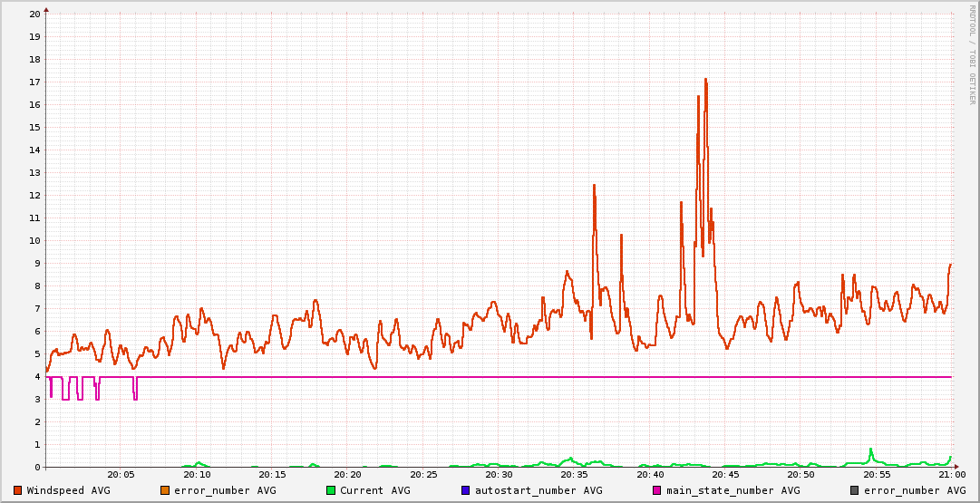Image resolution: width=980 pixels, height=503 pixels.
Task: Select the main_state_number AVG legend label
Action: [733, 490]
